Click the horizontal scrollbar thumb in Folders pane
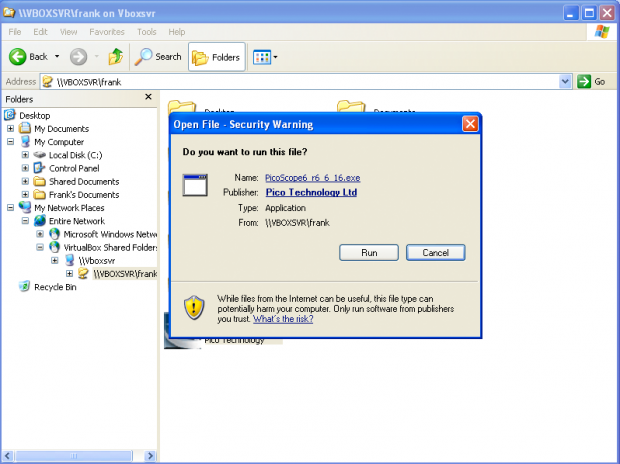This screenshot has height=464, width=620. (x=73, y=455)
